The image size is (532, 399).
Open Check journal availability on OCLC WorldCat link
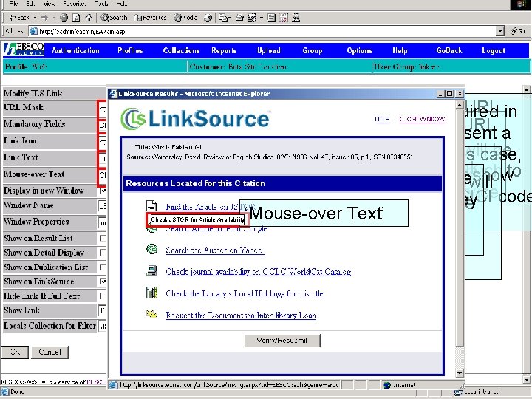(258, 271)
